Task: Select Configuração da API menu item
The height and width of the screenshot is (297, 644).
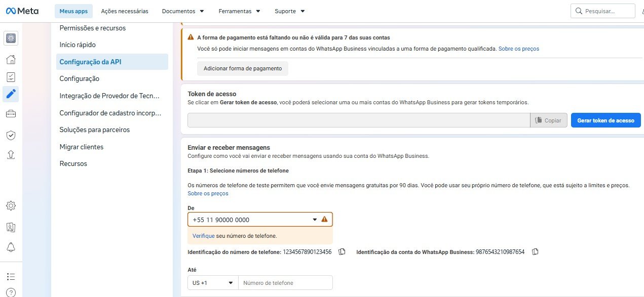Action: (112, 62)
